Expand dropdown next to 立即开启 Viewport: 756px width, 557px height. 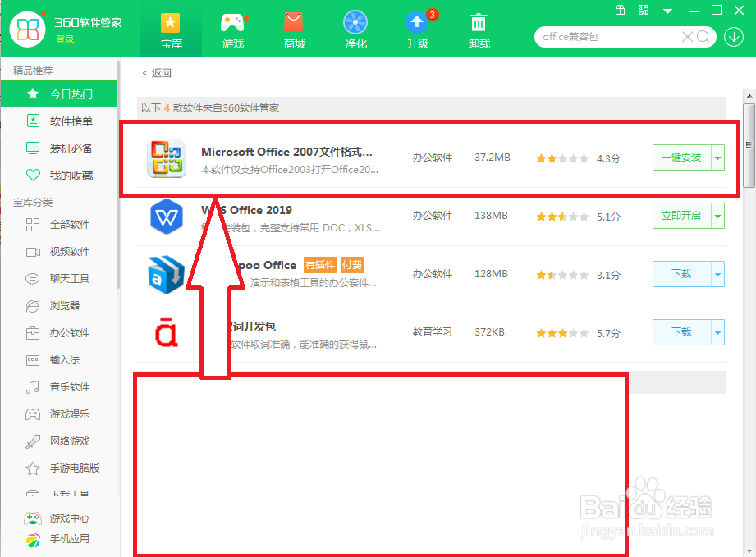point(718,216)
